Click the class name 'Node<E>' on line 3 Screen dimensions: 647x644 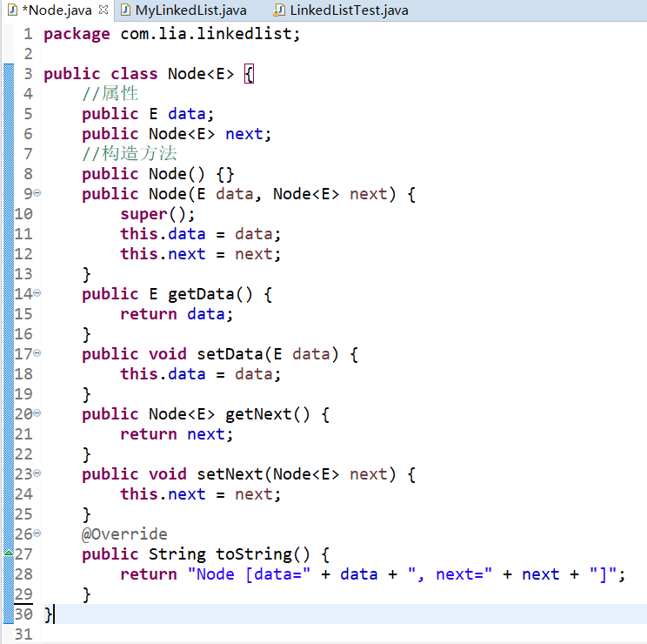[x=201, y=74]
